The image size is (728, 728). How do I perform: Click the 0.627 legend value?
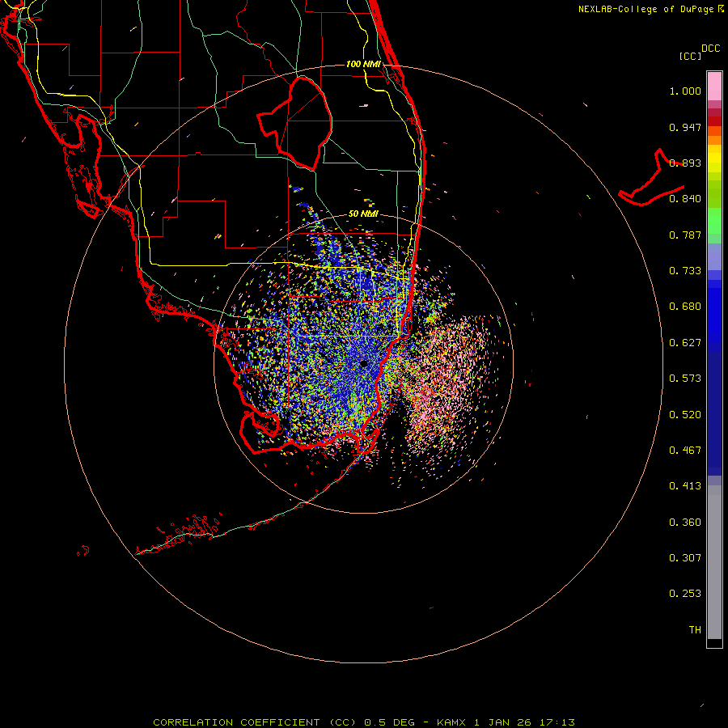(x=685, y=343)
